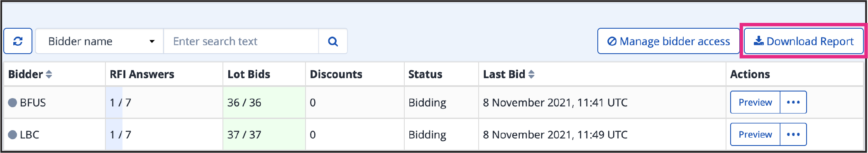Click the magnifier search icon

point(333,41)
